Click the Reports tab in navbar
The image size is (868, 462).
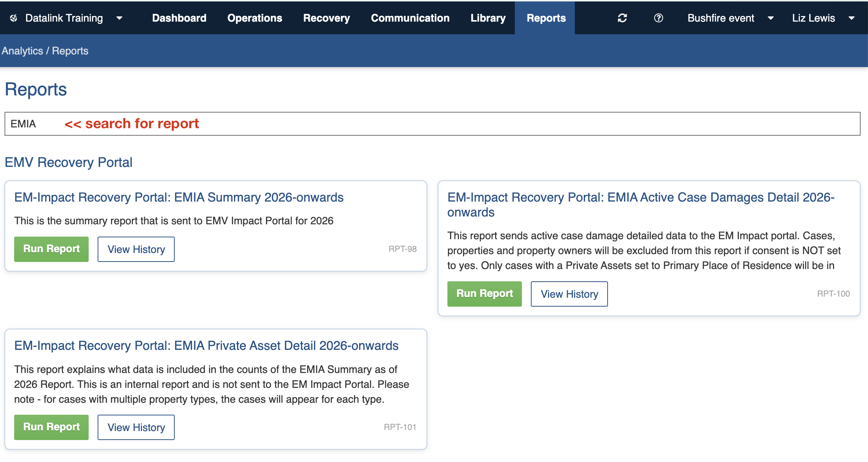(x=546, y=18)
